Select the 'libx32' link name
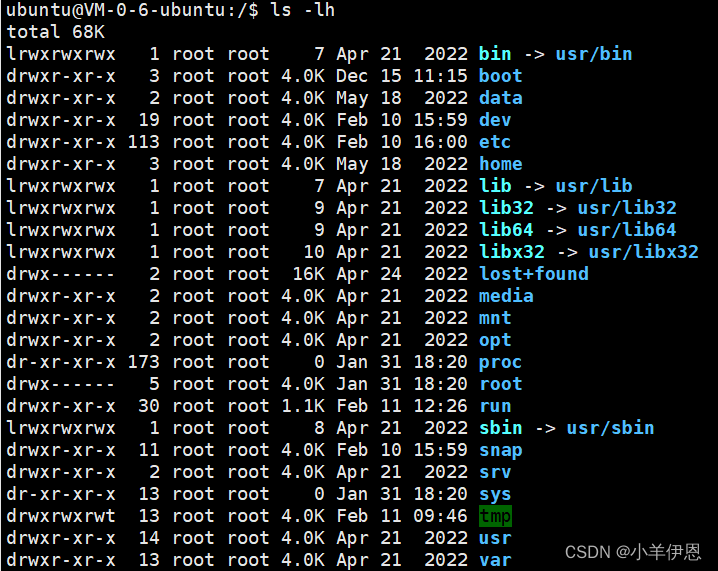Viewport: 718px width, 571px height. pos(511,252)
